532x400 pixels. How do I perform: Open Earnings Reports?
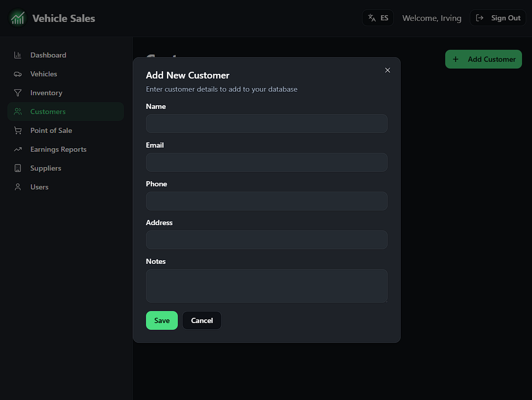[x=65, y=149]
